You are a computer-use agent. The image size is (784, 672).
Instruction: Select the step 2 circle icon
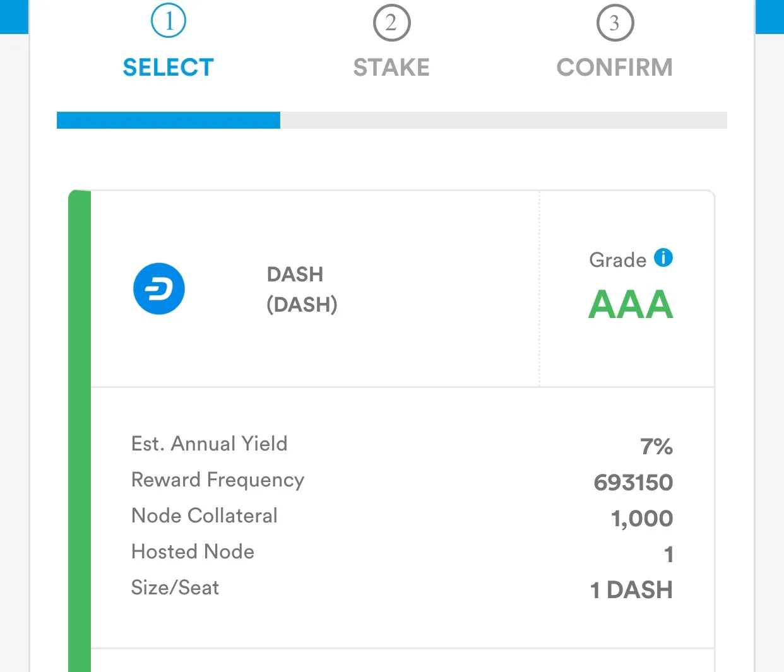point(391,23)
